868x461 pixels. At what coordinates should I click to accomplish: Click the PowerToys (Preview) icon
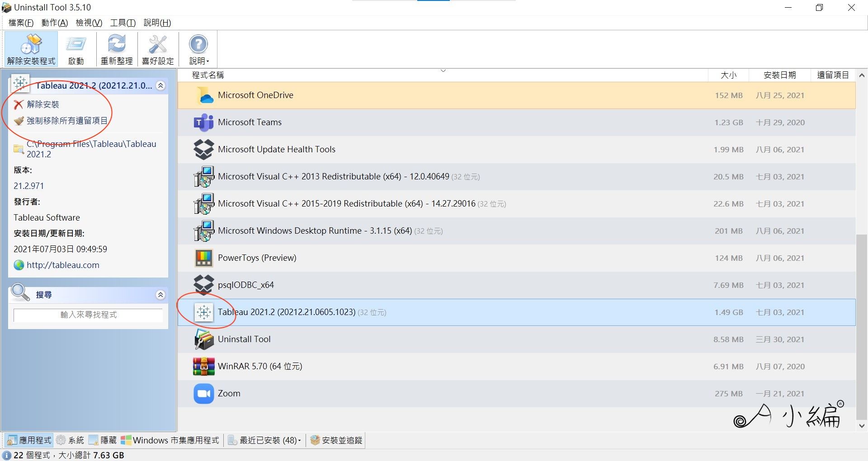[x=204, y=258]
